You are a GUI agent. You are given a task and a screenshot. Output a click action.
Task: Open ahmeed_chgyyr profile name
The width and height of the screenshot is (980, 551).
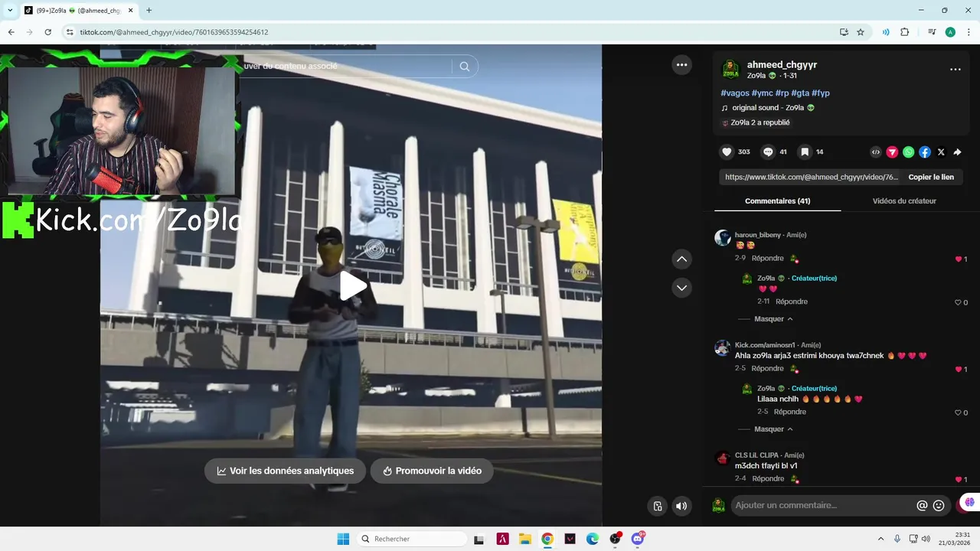782,65
